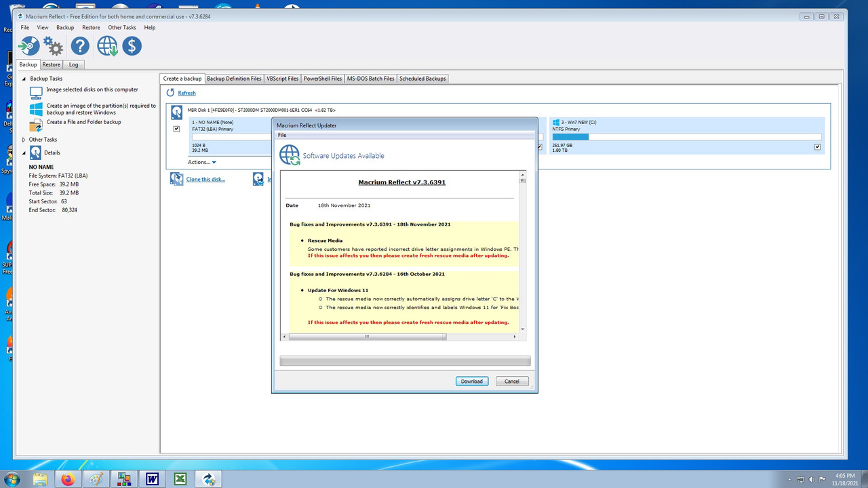The height and width of the screenshot is (488, 868).
Task: Click the Download button
Action: point(472,381)
